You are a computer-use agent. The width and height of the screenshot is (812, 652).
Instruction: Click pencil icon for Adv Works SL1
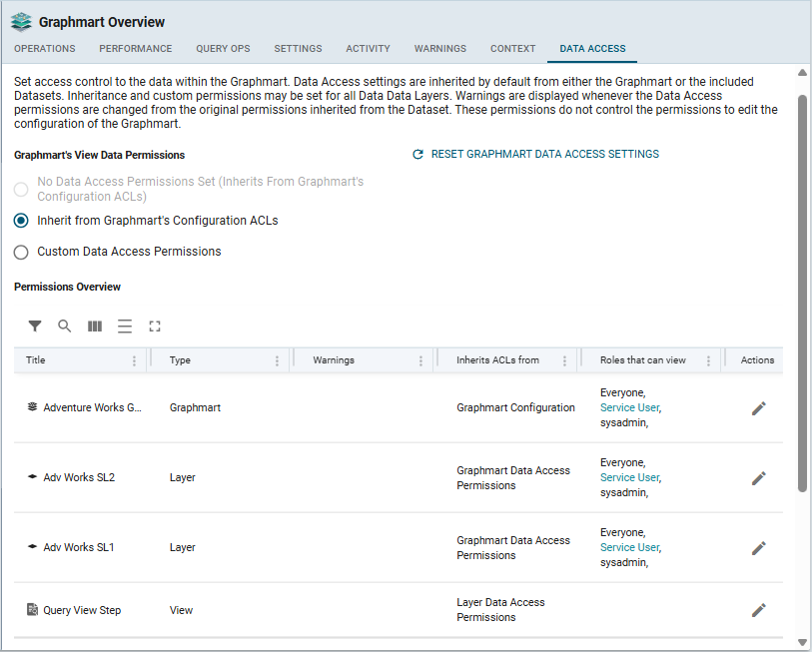coord(758,548)
